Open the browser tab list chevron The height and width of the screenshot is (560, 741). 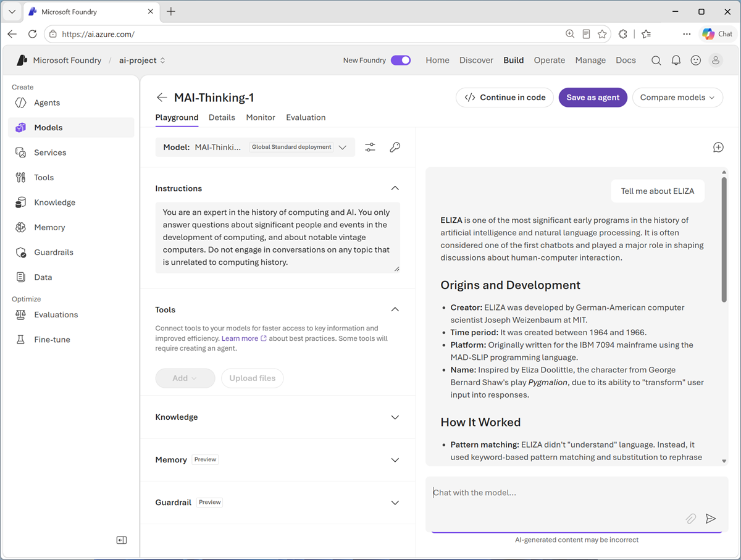12,12
